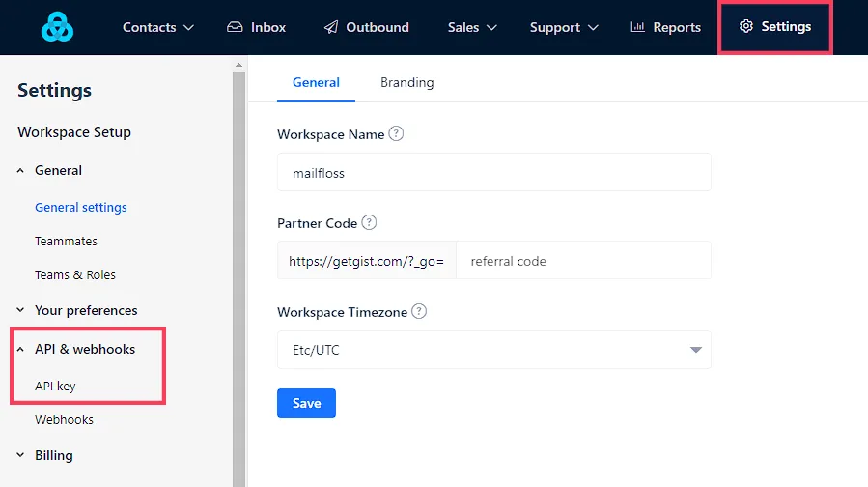Open Settings in top navigation

point(775,27)
